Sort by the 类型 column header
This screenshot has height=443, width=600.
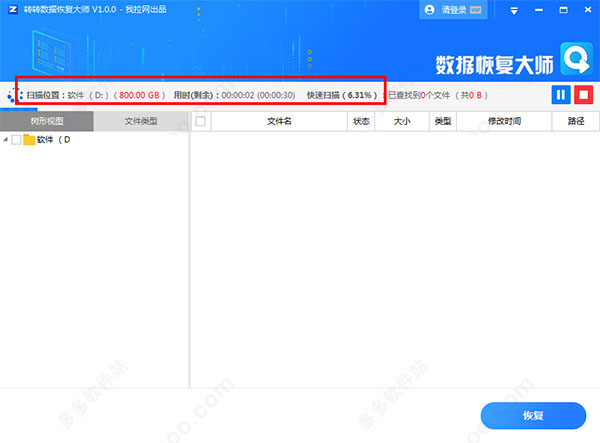443,121
